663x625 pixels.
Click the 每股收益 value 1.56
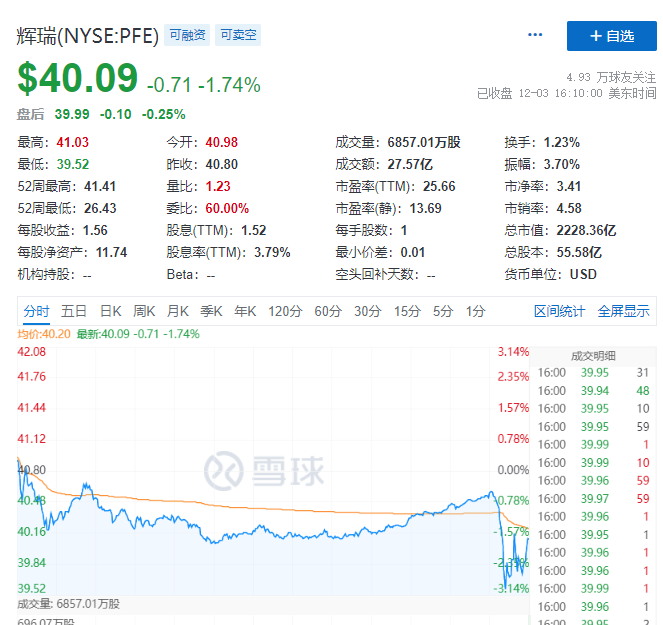(95, 230)
